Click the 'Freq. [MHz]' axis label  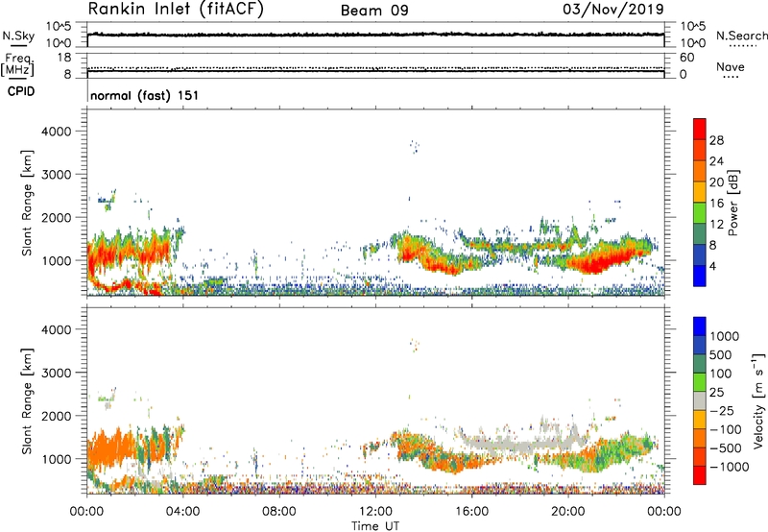pos(18,65)
